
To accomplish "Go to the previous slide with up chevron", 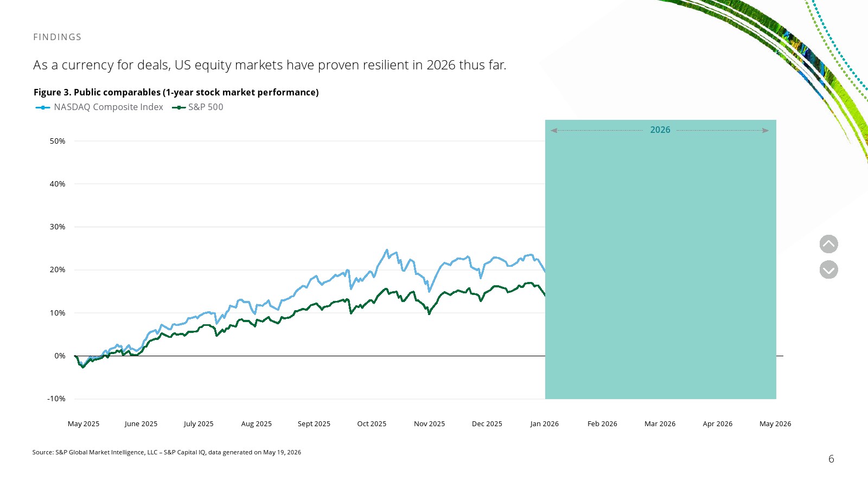I will [x=828, y=244].
